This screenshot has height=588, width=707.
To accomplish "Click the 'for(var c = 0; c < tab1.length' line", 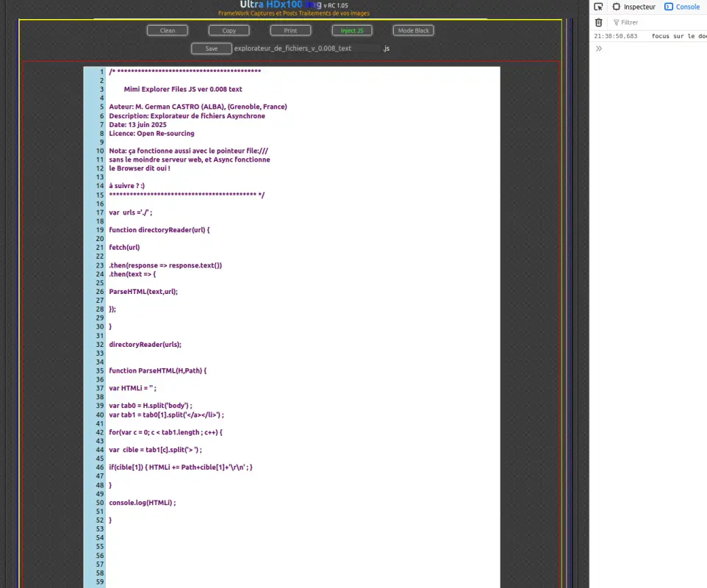I will click(166, 432).
